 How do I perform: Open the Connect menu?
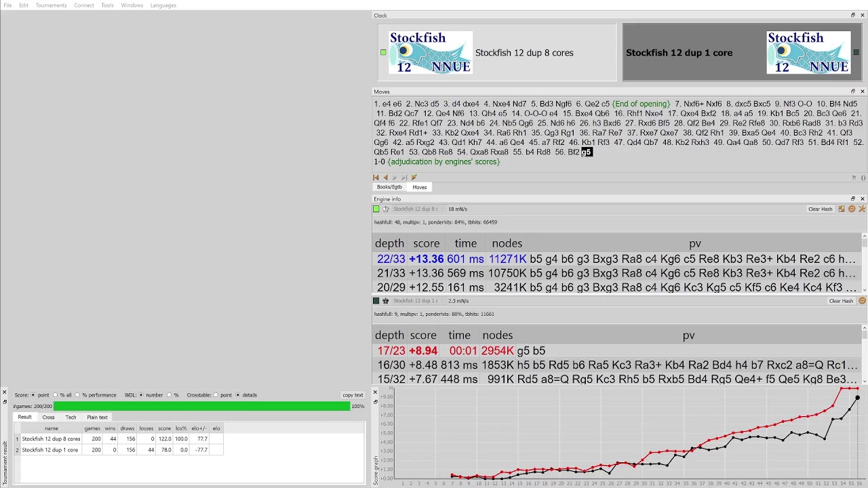click(x=84, y=5)
